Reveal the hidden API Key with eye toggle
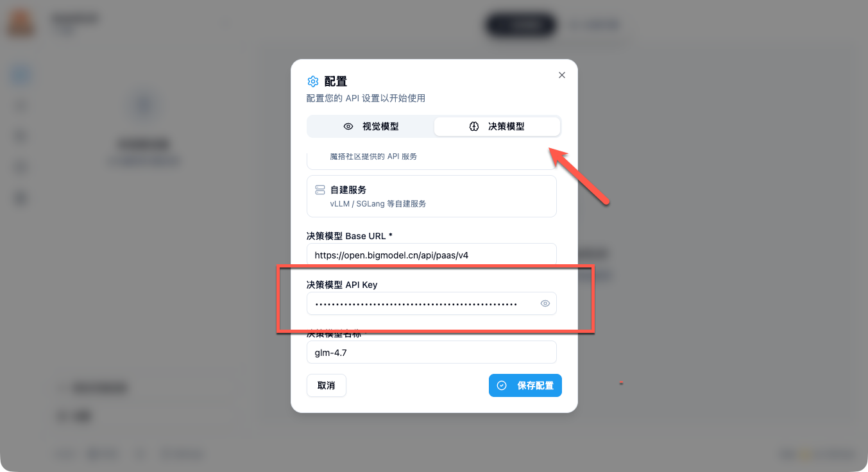Viewport: 868px width, 472px height. tap(545, 303)
